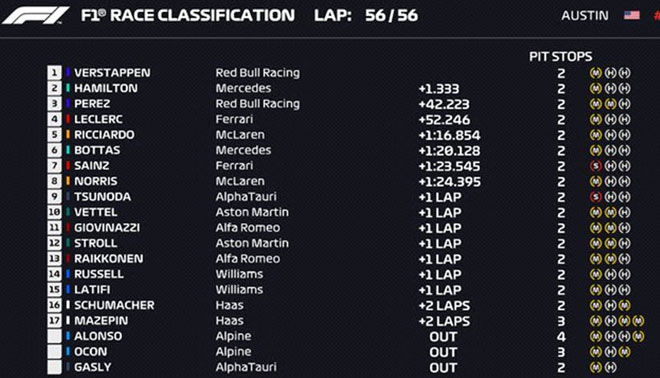Click the PIT STOPS column header
The height and width of the screenshot is (378, 660).
coord(560,56)
